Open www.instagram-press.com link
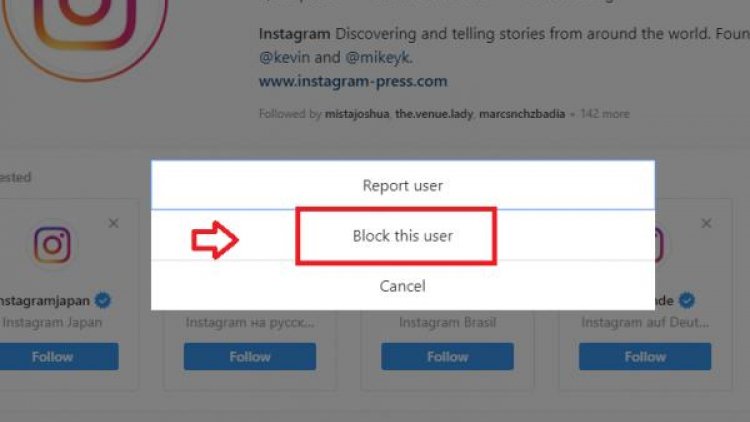The image size is (750, 422). [x=353, y=81]
